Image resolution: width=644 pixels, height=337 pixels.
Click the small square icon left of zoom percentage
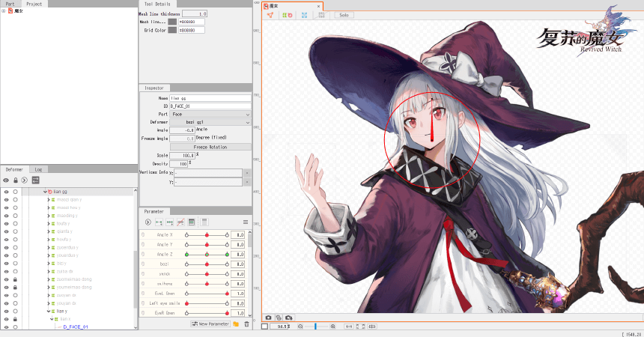click(265, 327)
